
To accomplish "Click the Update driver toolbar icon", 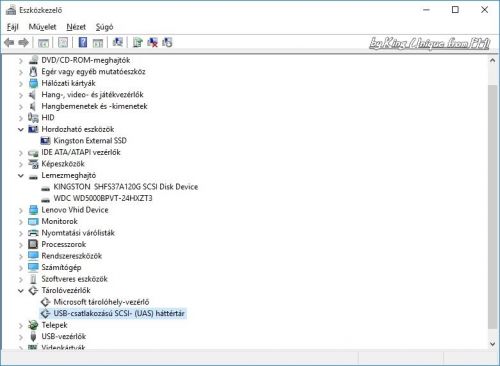I will point(137,42).
